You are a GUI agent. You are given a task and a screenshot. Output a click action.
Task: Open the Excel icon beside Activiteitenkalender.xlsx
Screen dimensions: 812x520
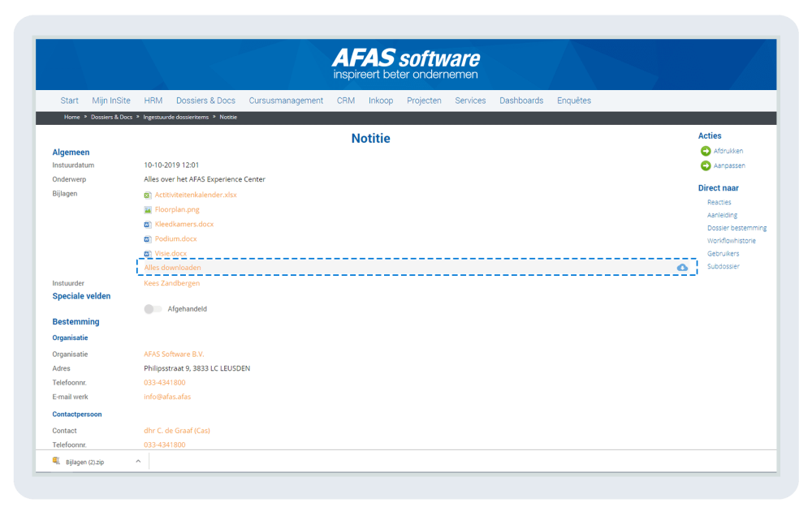pyautogui.click(x=148, y=195)
